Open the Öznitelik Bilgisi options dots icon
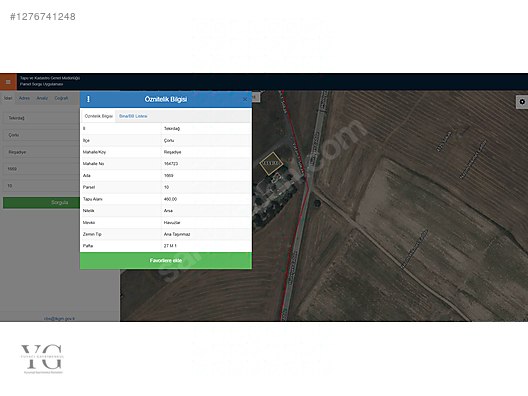Image resolution: width=528 pixels, height=396 pixels. point(89,99)
